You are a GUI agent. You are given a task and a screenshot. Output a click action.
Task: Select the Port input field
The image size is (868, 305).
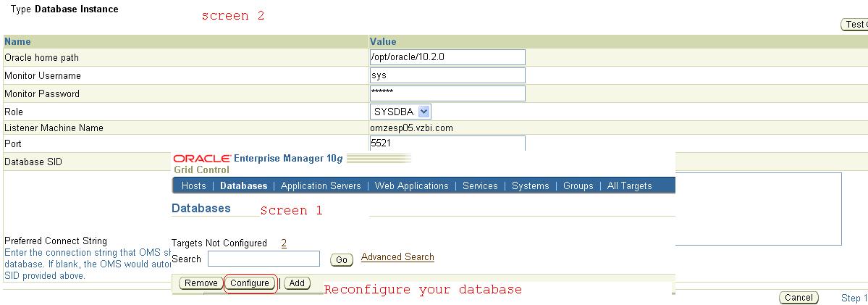pos(447,144)
